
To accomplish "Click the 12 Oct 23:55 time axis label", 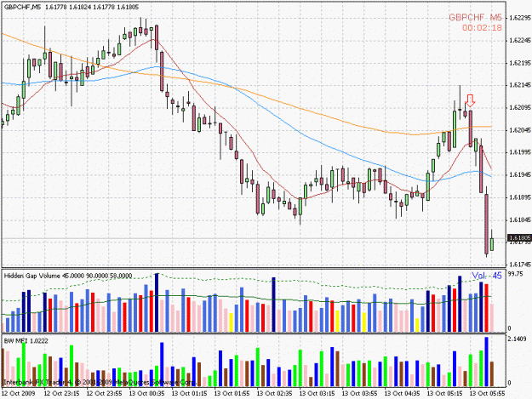I will click(104, 394).
